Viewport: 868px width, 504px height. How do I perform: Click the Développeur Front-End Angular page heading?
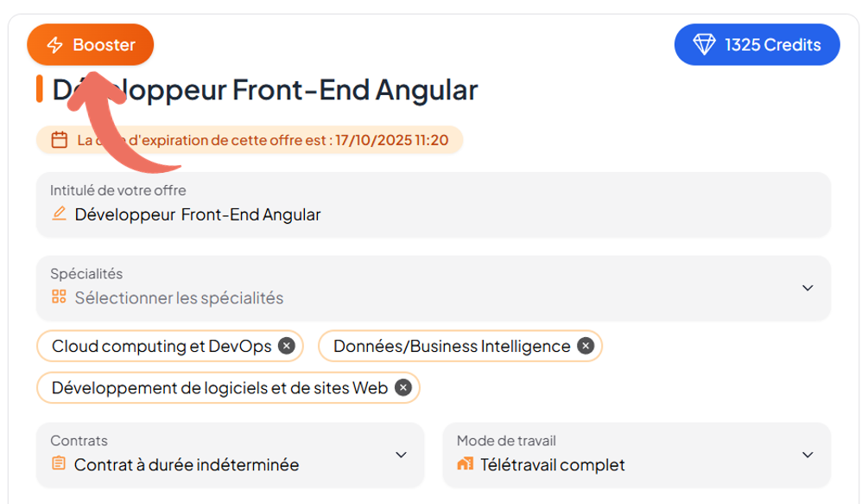[x=264, y=89]
